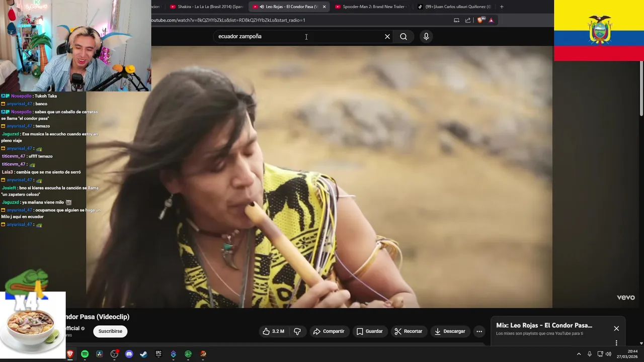Click chat message 'Tukoh Taka'
This screenshot has height=362, width=644.
(x=46, y=96)
